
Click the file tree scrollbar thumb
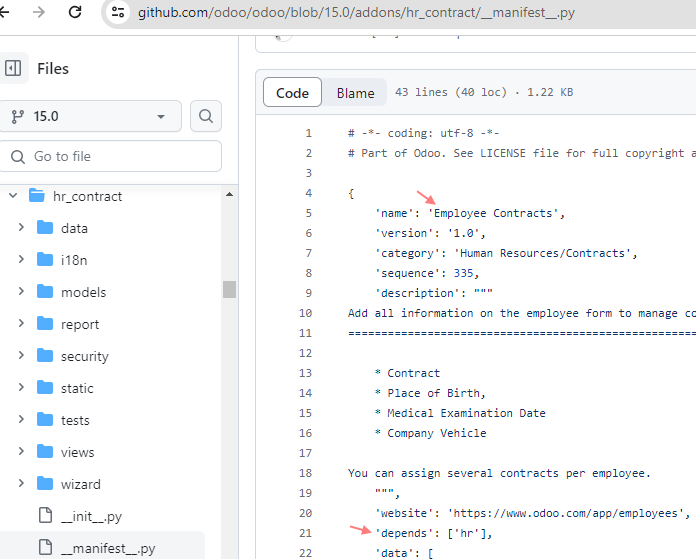pyautogui.click(x=229, y=289)
